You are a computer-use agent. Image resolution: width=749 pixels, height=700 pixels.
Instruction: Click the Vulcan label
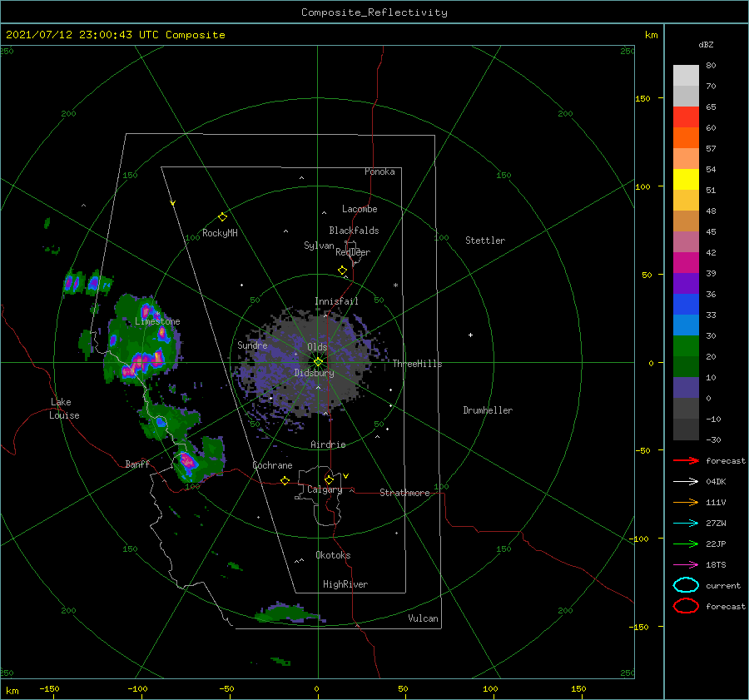coord(424,618)
